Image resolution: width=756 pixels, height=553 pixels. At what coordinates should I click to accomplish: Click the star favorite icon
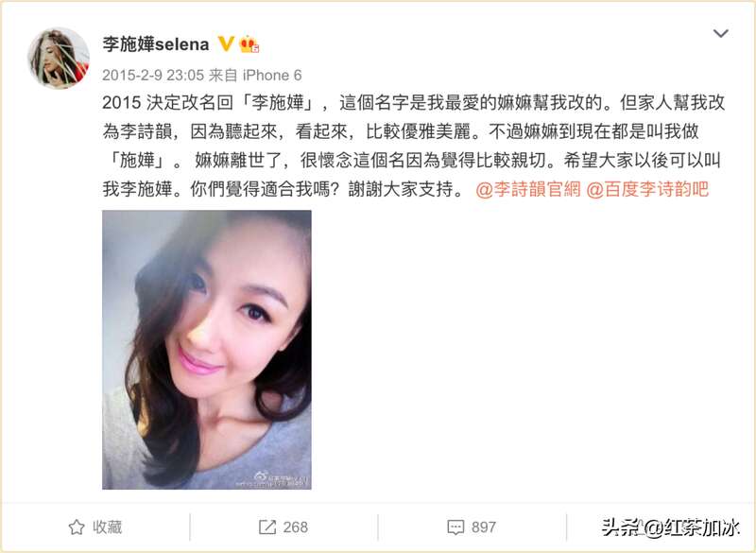(x=77, y=527)
